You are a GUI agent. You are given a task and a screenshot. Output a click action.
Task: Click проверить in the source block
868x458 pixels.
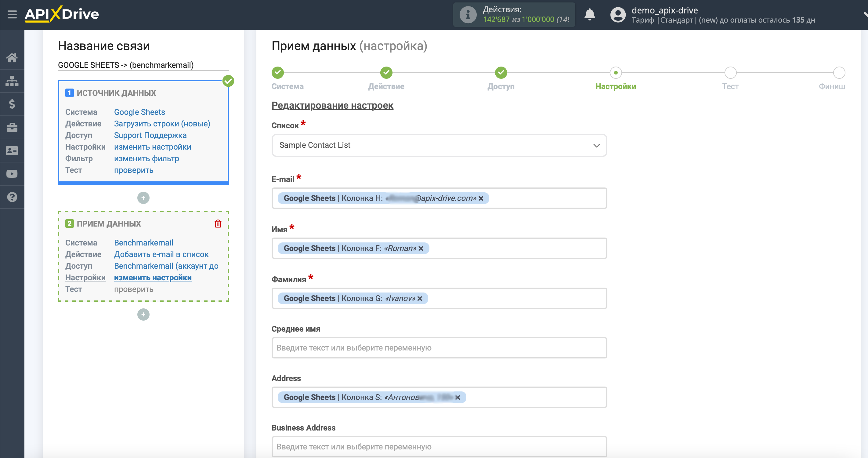(134, 170)
